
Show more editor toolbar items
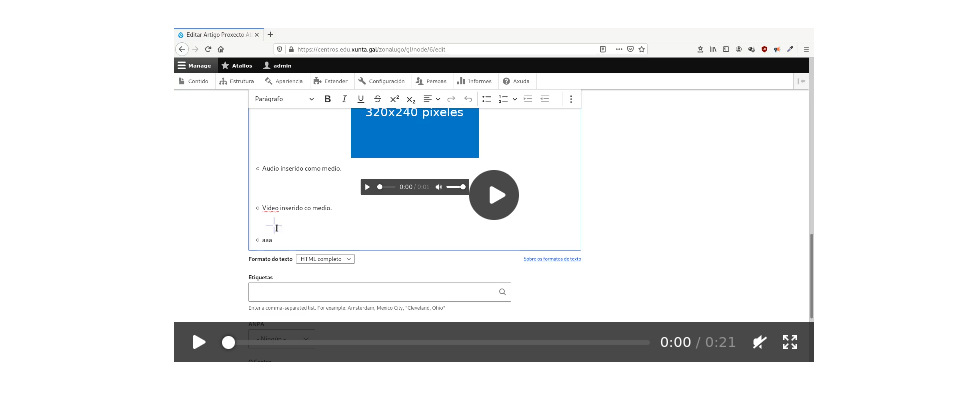(x=571, y=99)
